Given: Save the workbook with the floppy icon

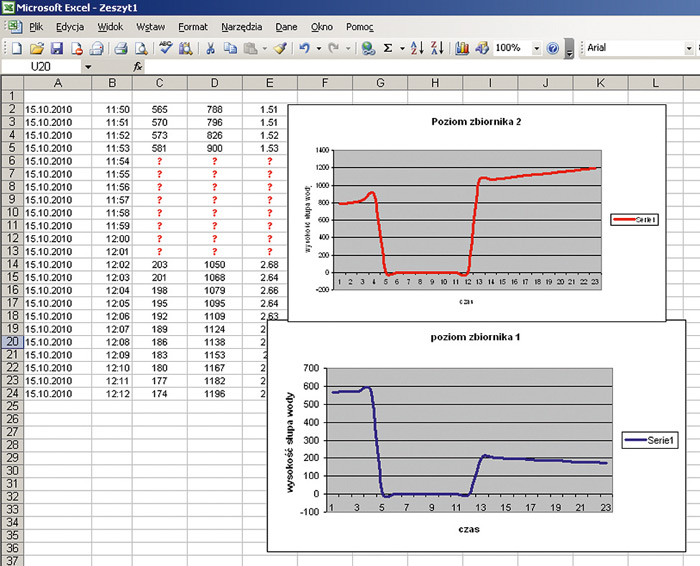Looking at the screenshot, I should pyautogui.click(x=57, y=47).
